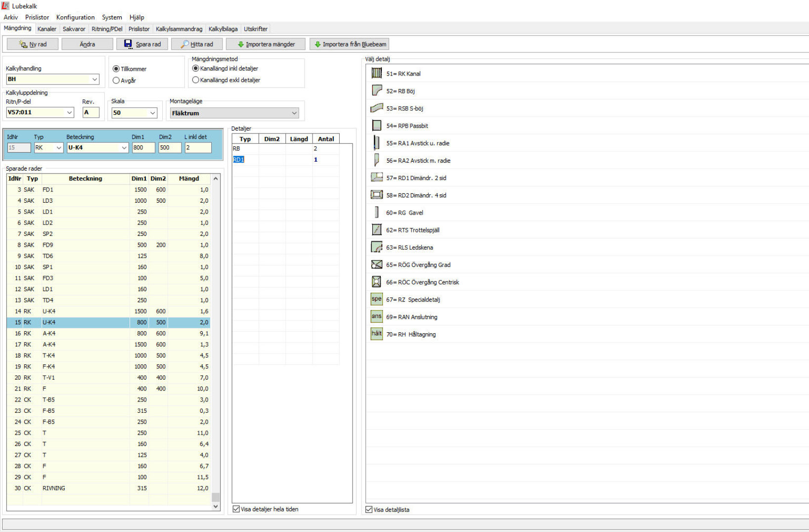Screen dimensions: 809x532
Task: Expand the Skala dropdown
Action: point(152,113)
